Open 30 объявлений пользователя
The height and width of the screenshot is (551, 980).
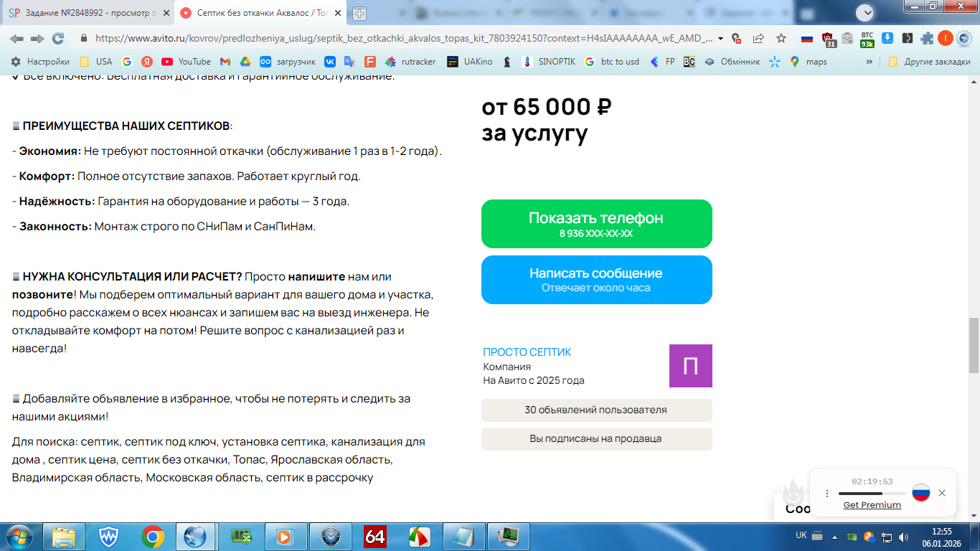[x=597, y=410]
